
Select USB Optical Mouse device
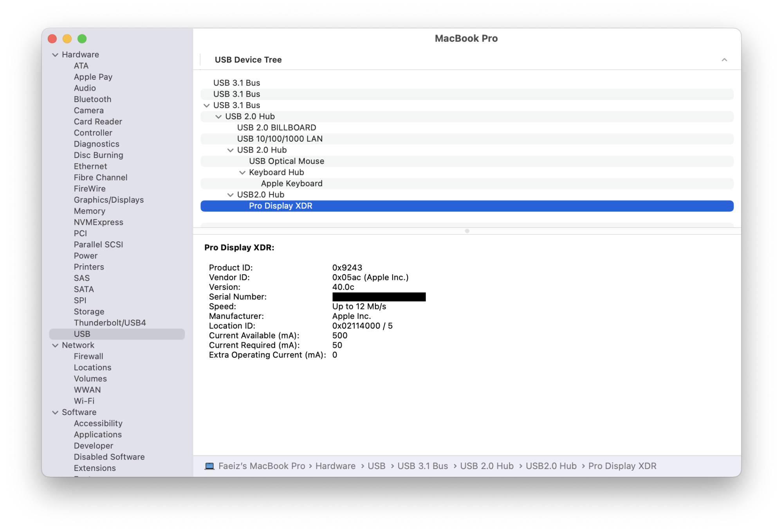point(286,161)
